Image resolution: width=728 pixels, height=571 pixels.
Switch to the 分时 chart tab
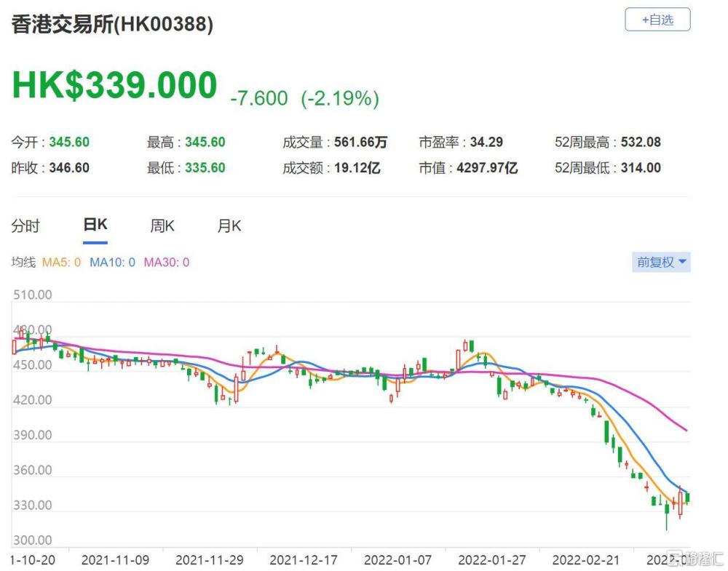[x=25, y=226]
